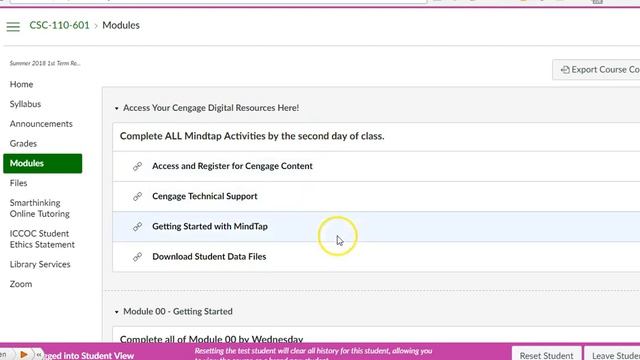
Task: Open Grades in course navigation
Action: 23,144
